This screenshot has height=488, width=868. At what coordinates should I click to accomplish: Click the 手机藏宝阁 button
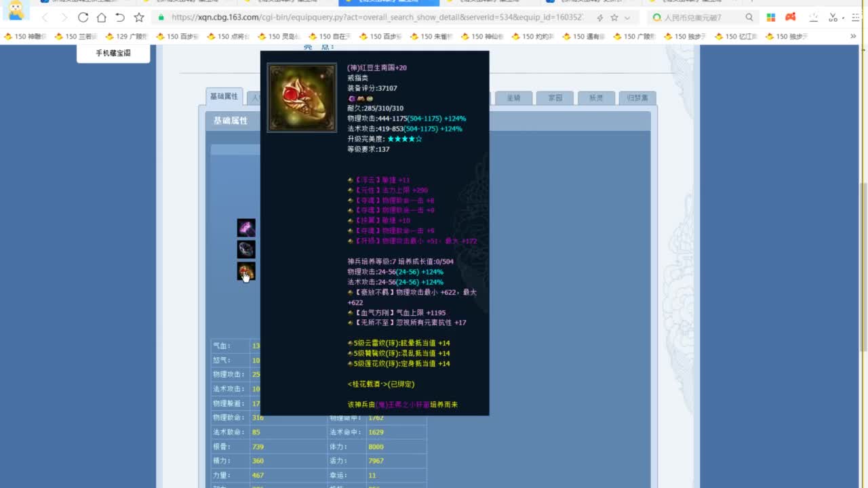coord(113,53)
